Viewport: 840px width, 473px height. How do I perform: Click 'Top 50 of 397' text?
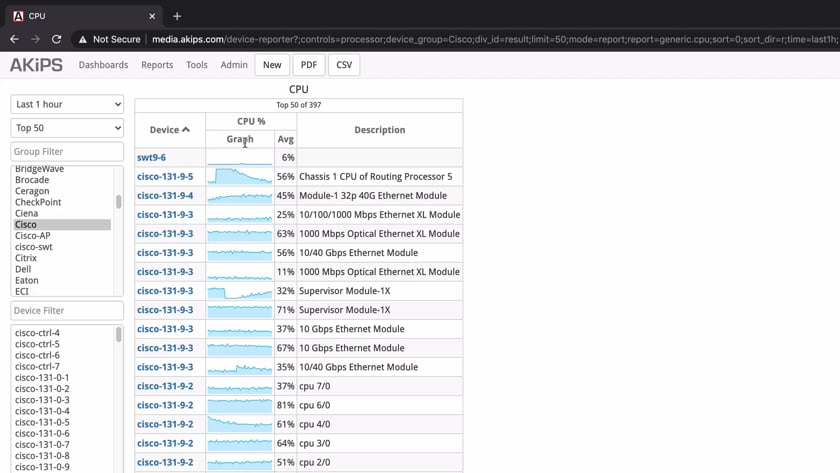[298, 105]
